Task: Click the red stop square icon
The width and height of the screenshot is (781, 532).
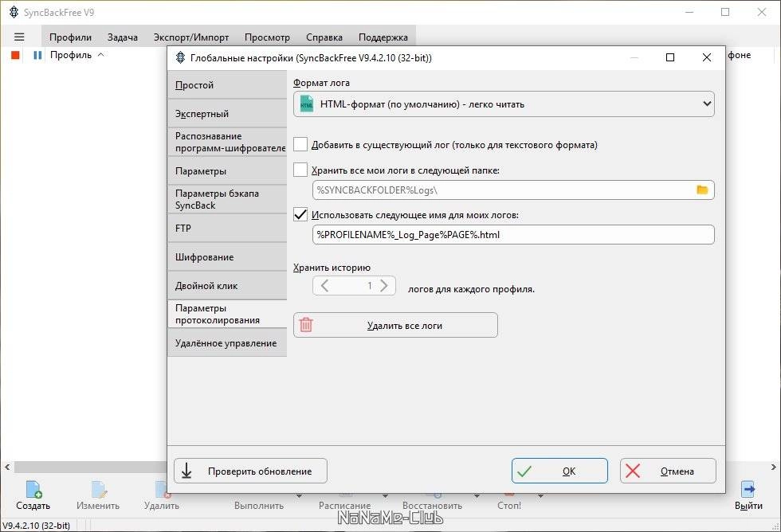Action: [x=15, y=55]
